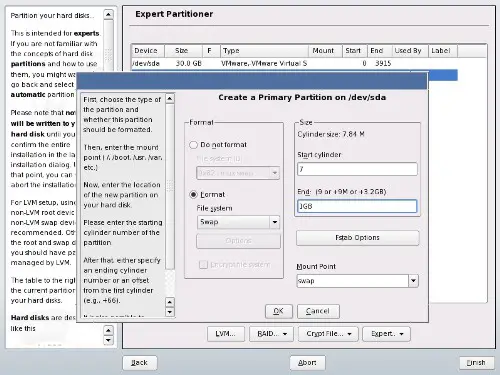500x375 pixels.
Task: Click the Mount column header
Action: point(326,51)
